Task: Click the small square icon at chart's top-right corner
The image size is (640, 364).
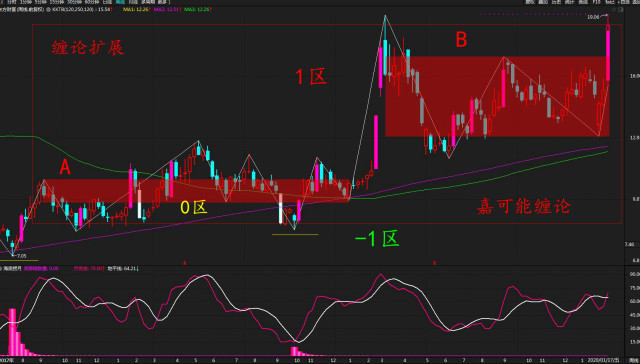Action: (620, 10)
